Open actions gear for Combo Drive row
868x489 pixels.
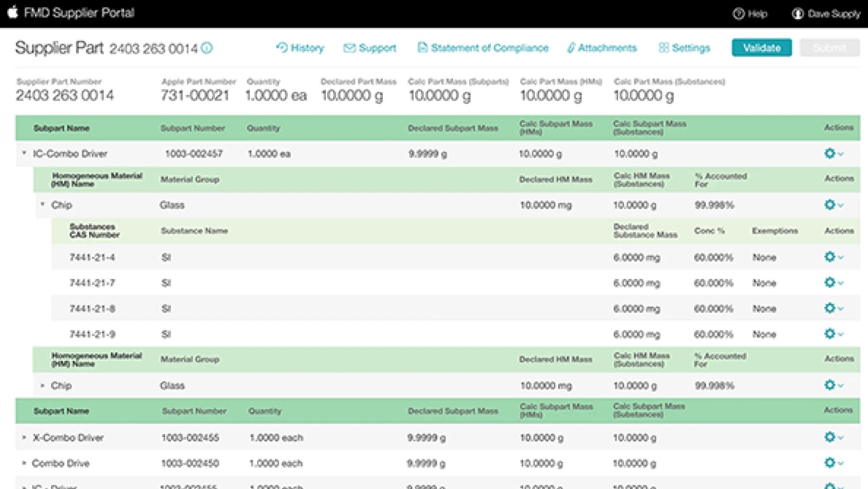[833, 463]
